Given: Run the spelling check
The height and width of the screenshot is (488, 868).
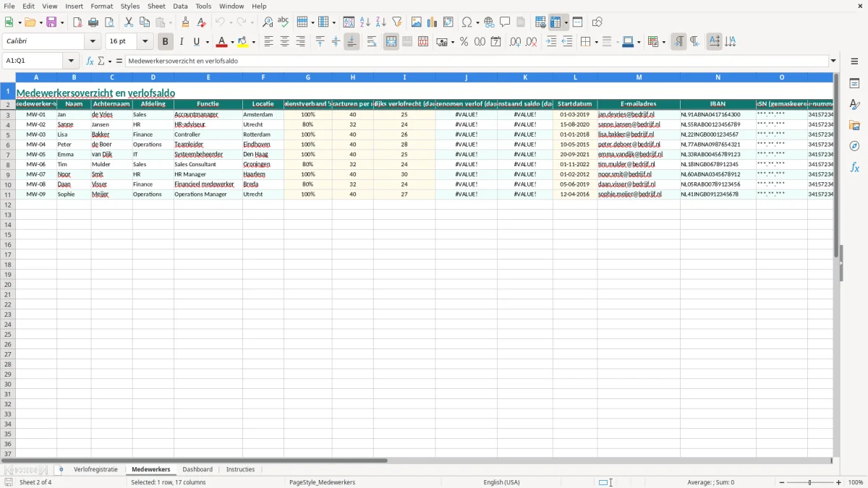Looking at the screenshot, I should (x=283, y=22).
